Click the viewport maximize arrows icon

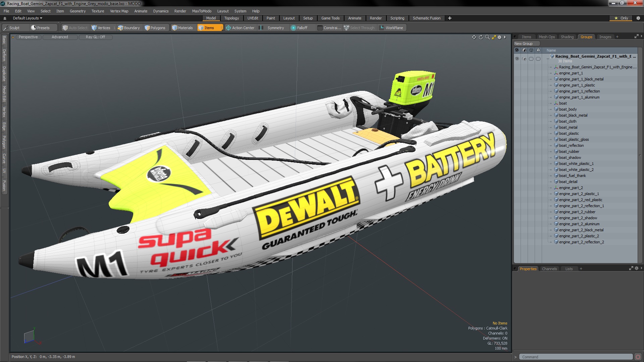[x=494, y=37]
